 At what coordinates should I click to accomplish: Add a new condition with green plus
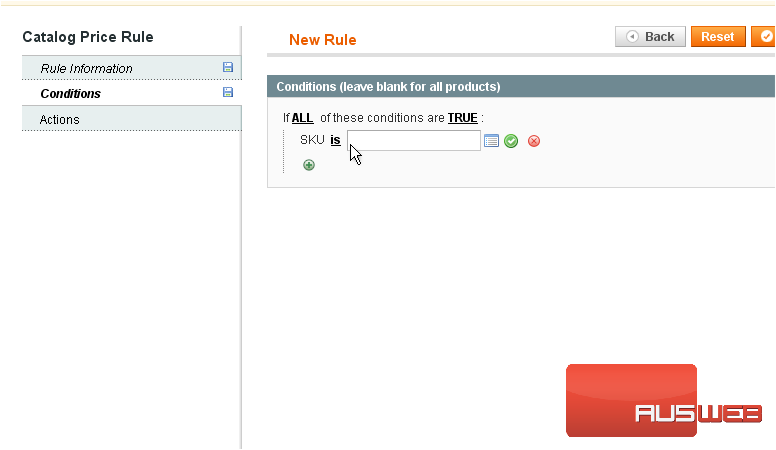(x=309, y=165)
